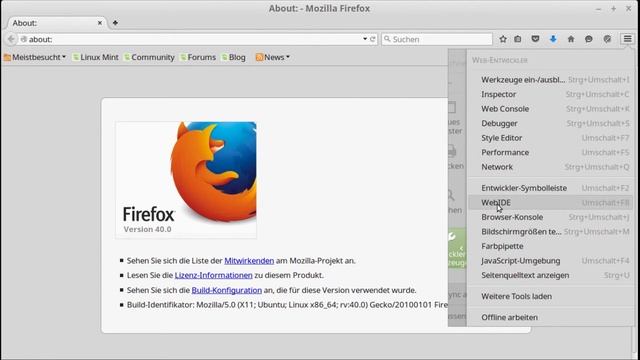Choose Seitenquelltext anzeigen

[550, 275]
